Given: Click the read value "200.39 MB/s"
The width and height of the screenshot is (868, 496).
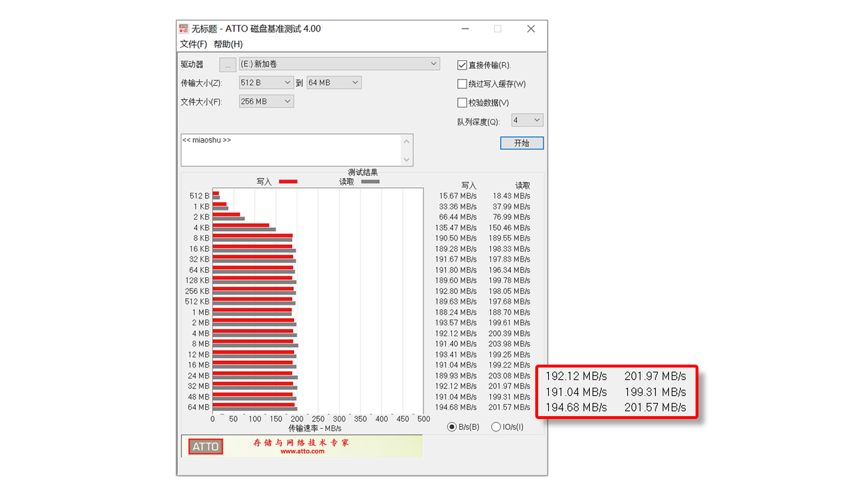Looking at the screenshot, I should click(x=509, y=333).
